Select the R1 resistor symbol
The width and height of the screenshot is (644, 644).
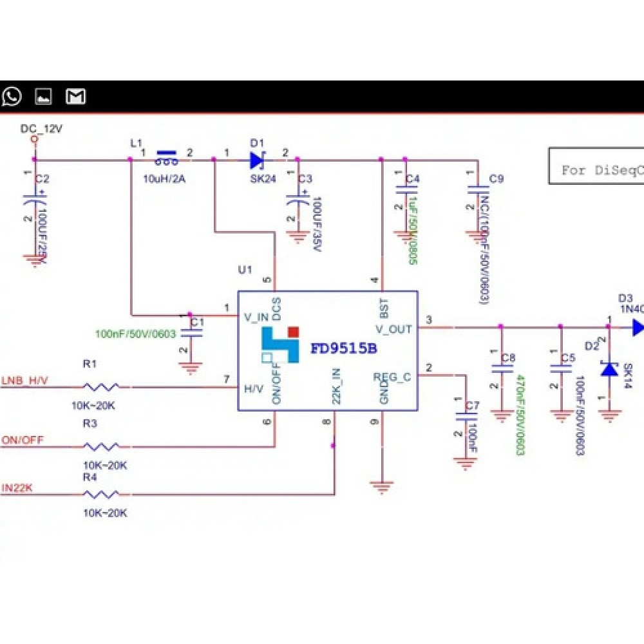coord(100,387)
